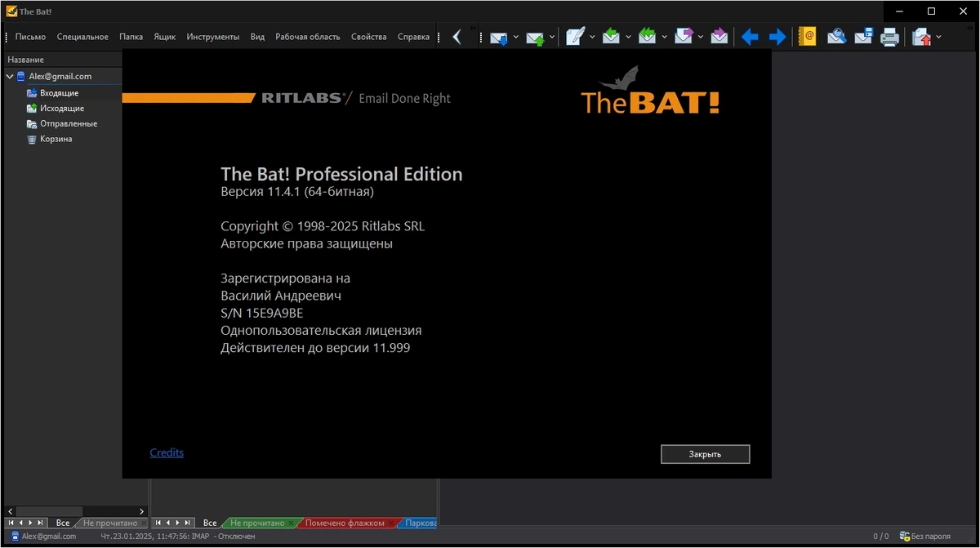This screenshot has width=980, height=548.
Task: Expand the menu bar overflow chevron
Action: point(474,28)
